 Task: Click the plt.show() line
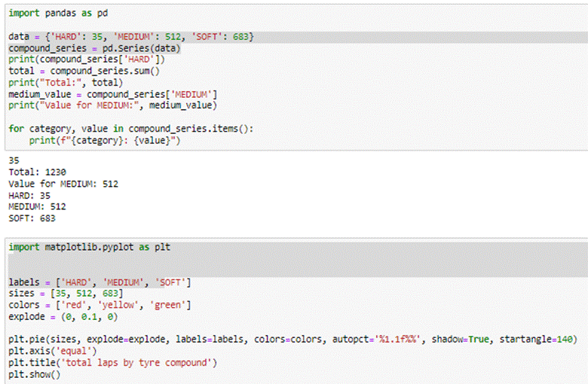tap(34, 375)
